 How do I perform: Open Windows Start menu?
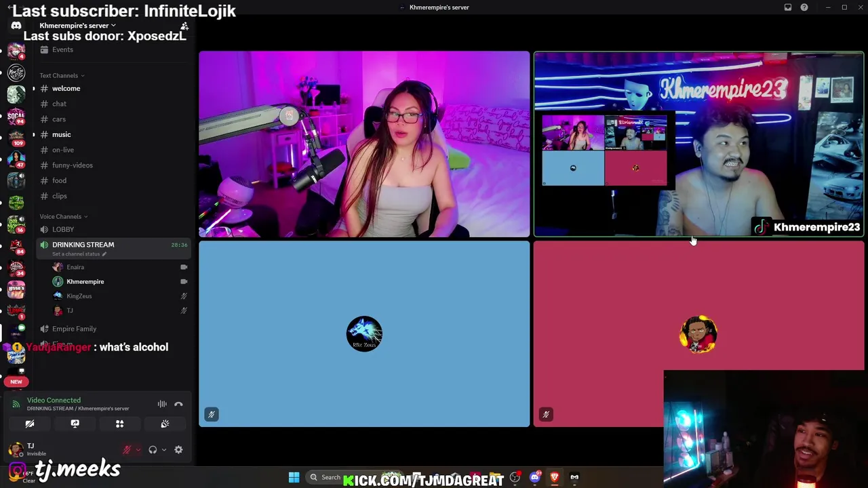tap(294, 477)
